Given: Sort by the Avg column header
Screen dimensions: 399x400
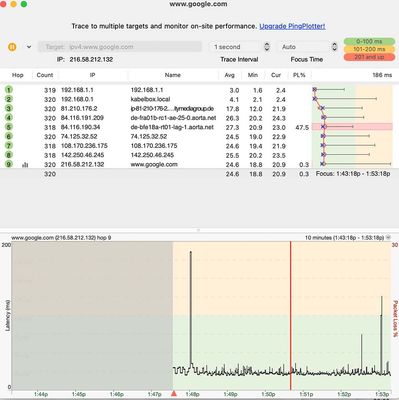Looking at the screenshot, I should [x=230, y=75].
